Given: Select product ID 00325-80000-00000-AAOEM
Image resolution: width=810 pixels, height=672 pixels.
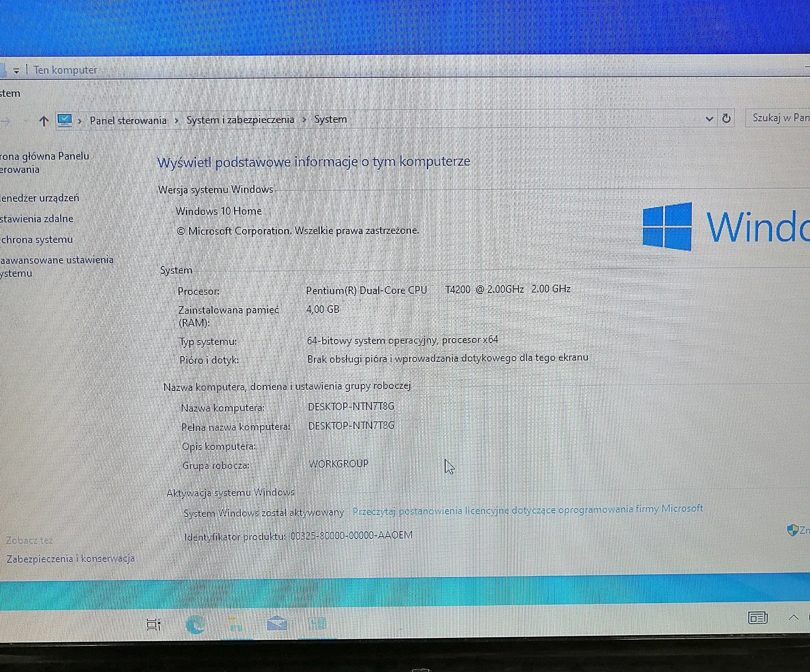Looking at the screenshot, I should tap(351, 535).
